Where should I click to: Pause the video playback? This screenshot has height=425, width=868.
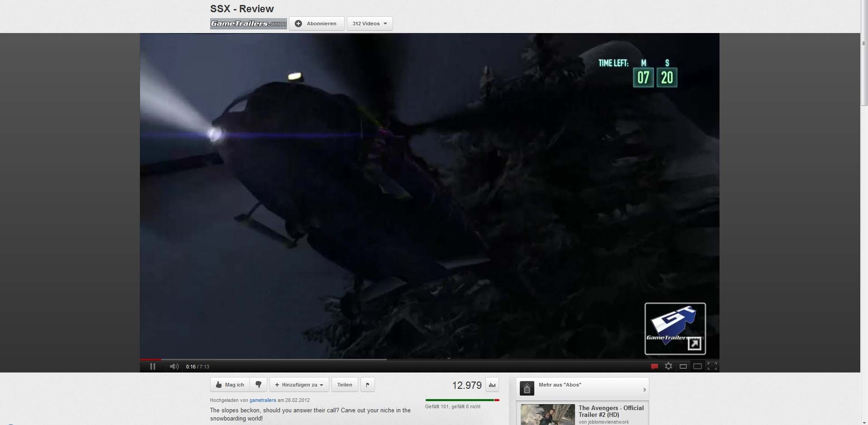(x=153, y=367)
